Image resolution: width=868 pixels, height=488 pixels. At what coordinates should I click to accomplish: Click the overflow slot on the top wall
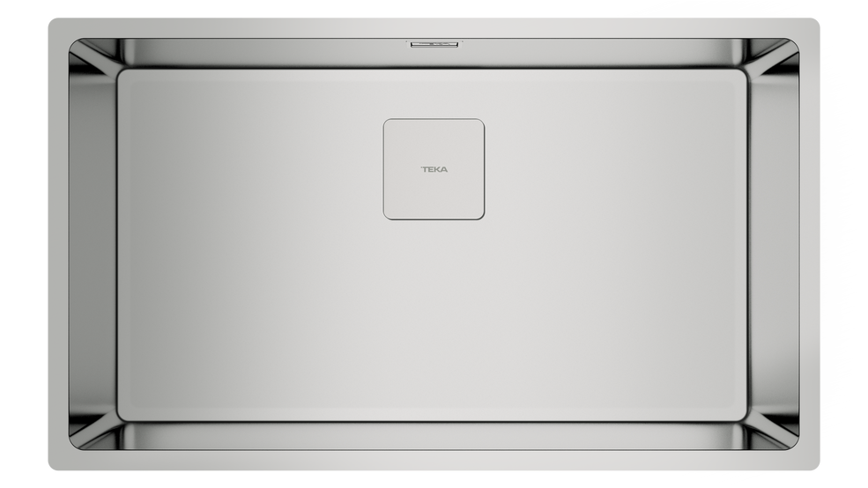pyautogui.click(x=434, y=41)
